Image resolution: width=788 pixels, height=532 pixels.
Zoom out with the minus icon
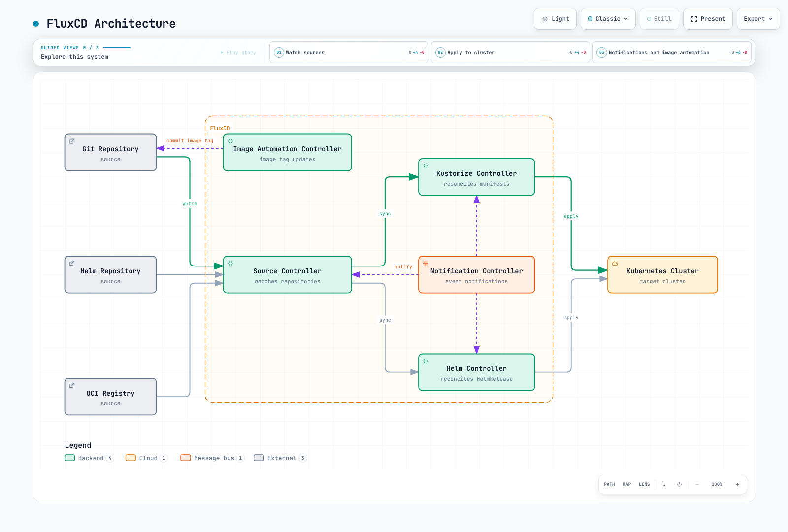[x=697, y=484]
